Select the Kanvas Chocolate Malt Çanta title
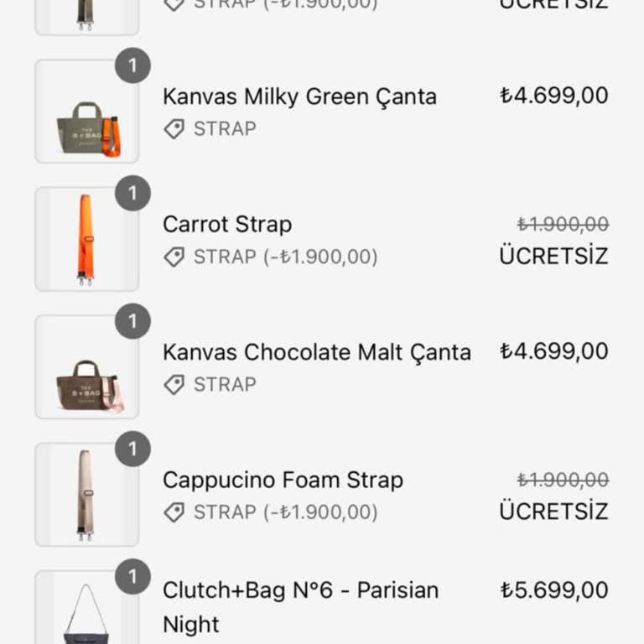This screenshot has height=644, width=644. click(317, 352)
